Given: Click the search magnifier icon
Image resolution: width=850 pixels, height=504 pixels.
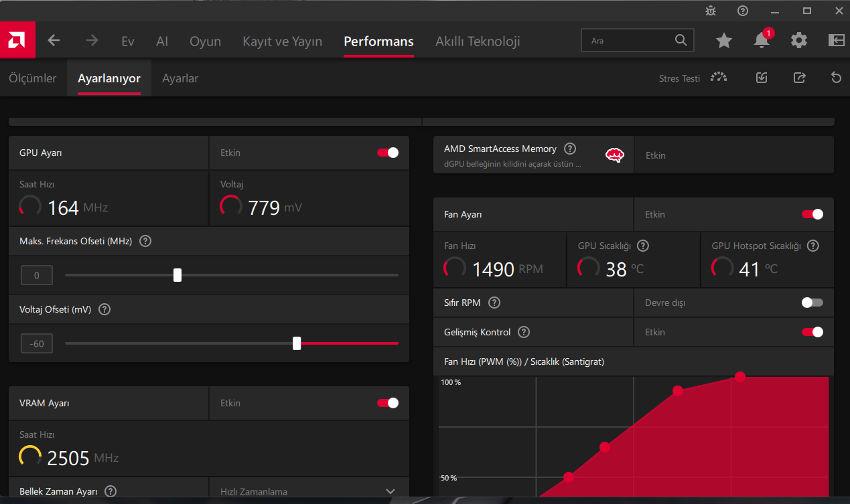Looking at the screenshot, I should (681, 40).
